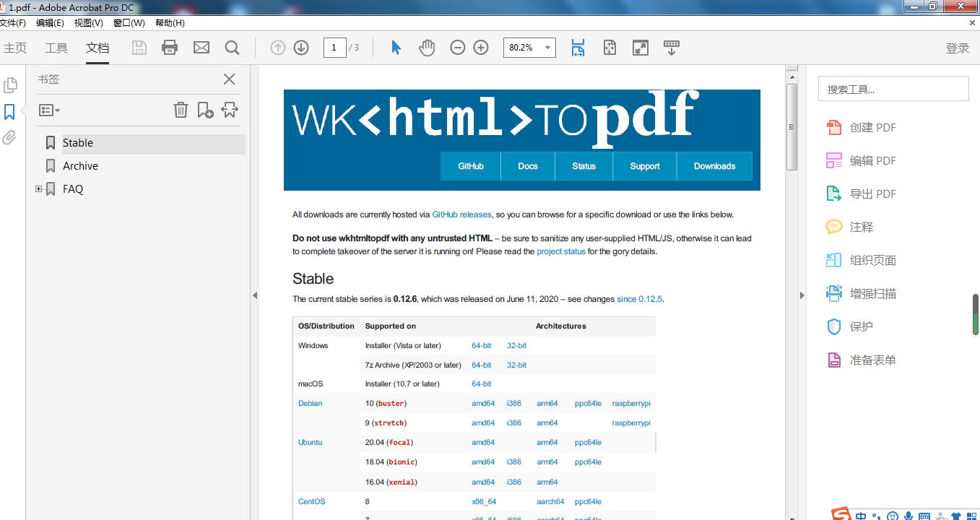The image size is (980, 520).
Task: Open the 组织页面 tool
Action: (861, 261)
